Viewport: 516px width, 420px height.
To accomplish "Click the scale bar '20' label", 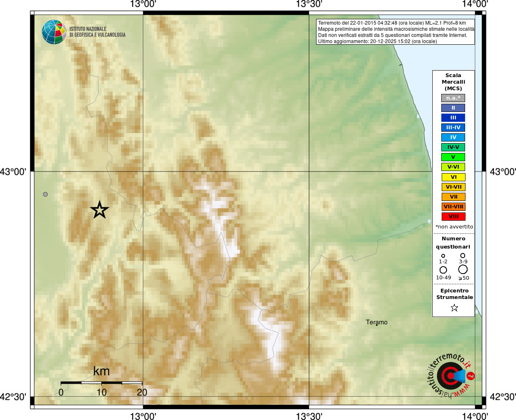I will (x=142, y=392).
